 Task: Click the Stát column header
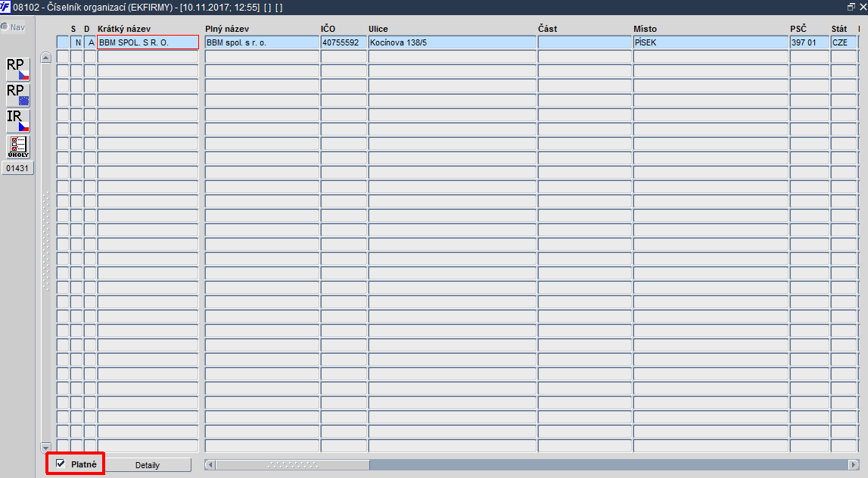[839, 29]
